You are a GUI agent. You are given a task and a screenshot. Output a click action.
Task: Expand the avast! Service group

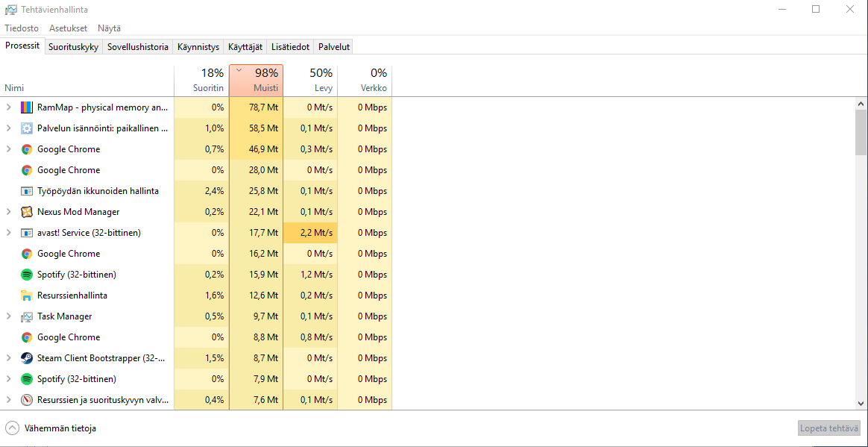coord(8,233)
